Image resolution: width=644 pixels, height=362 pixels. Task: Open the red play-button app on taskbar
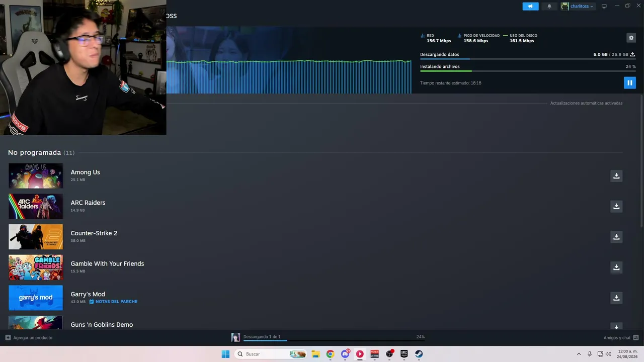coord(360,354)
